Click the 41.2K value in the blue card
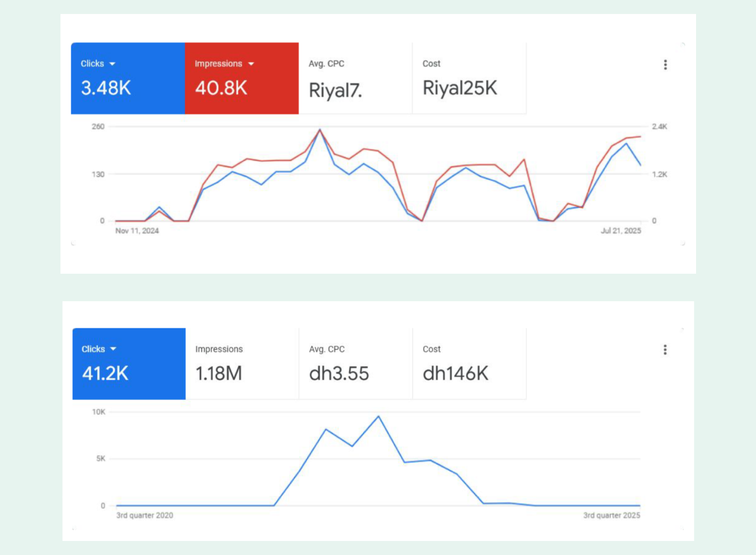This screenshot has width=756, height=555. [x=105, y=373]
